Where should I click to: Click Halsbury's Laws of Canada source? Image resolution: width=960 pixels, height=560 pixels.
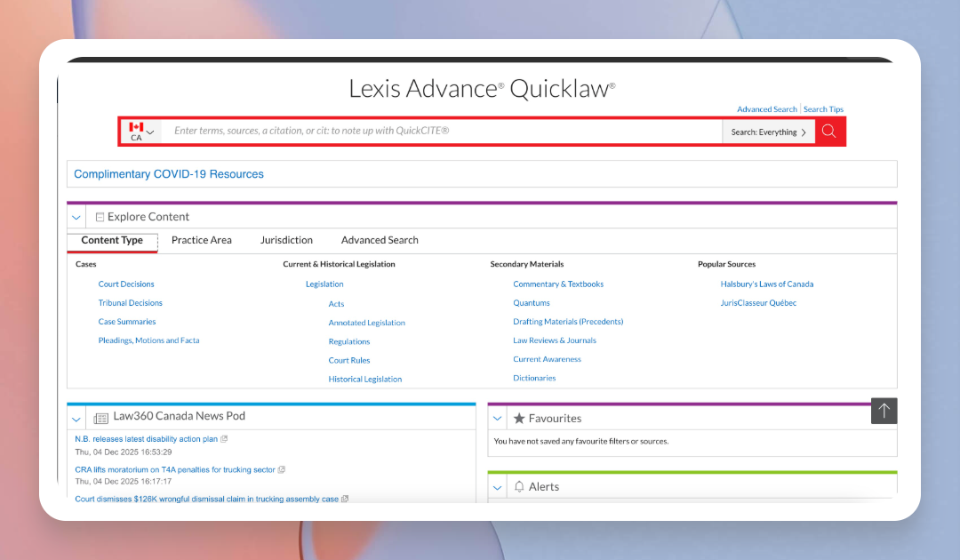pos(766,284)
